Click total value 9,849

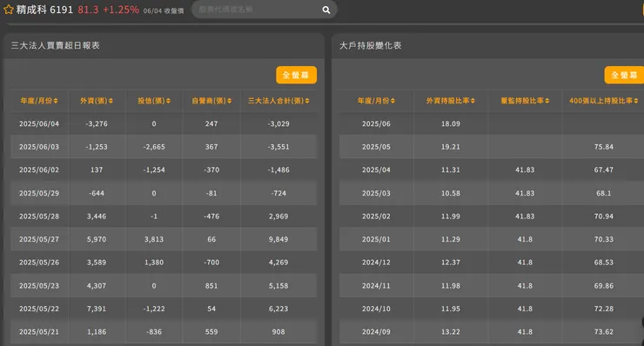coord(278,239)
